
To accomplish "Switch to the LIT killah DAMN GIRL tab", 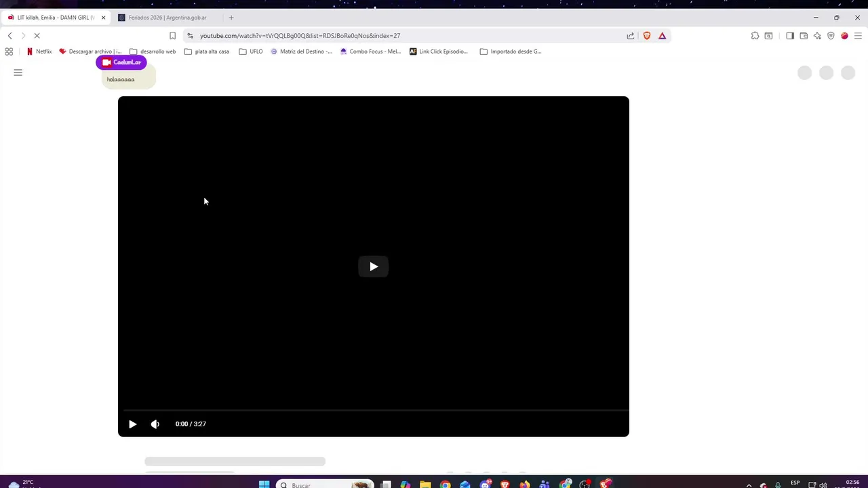I will point(54,18).
